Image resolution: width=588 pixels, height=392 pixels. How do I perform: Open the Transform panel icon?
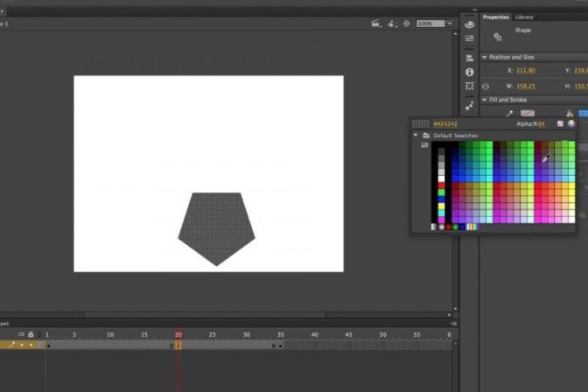click(470, 87)
